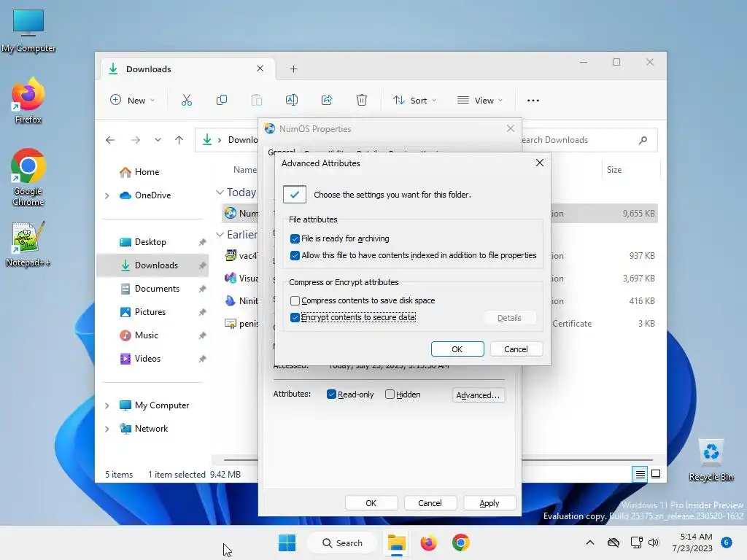
Task: Toggle Allow this file to have contents indexed
Action: (295, 255)
